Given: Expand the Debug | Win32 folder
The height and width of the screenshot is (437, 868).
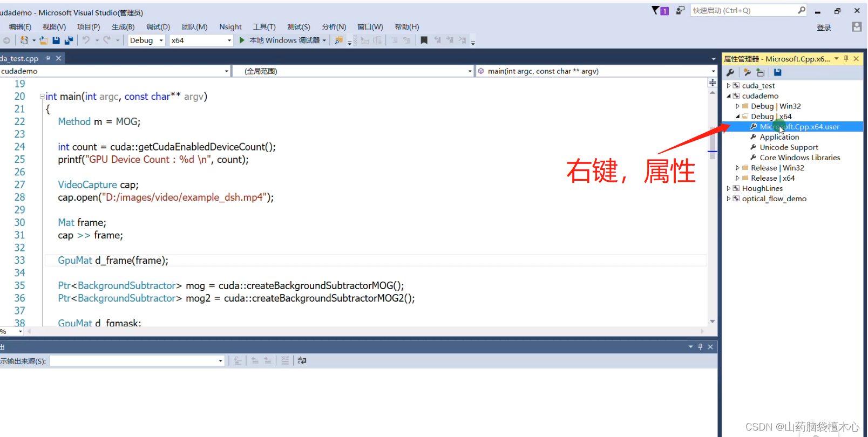Looking at the screenshot, I should (x=737, y=106).
